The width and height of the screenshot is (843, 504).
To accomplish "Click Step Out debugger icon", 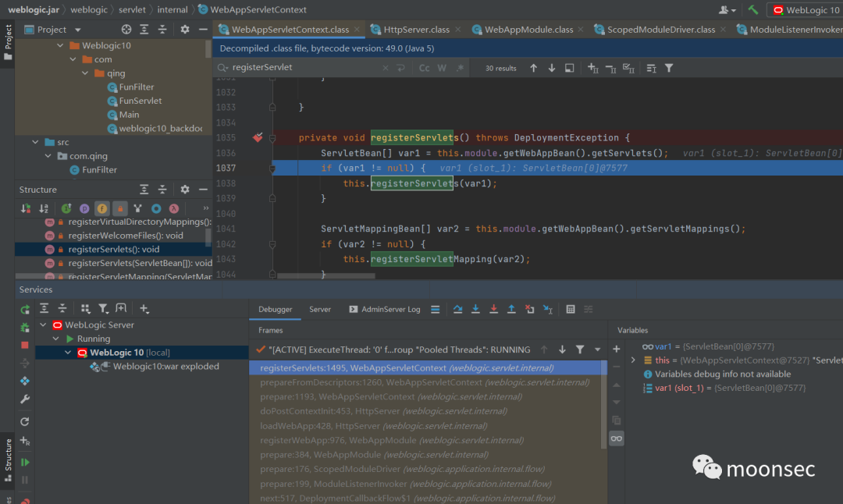I will 511,309.
